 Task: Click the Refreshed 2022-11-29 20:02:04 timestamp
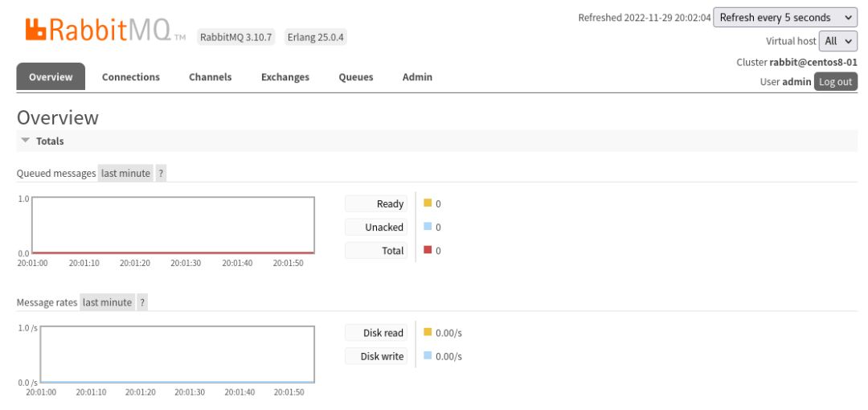[645, 18]
